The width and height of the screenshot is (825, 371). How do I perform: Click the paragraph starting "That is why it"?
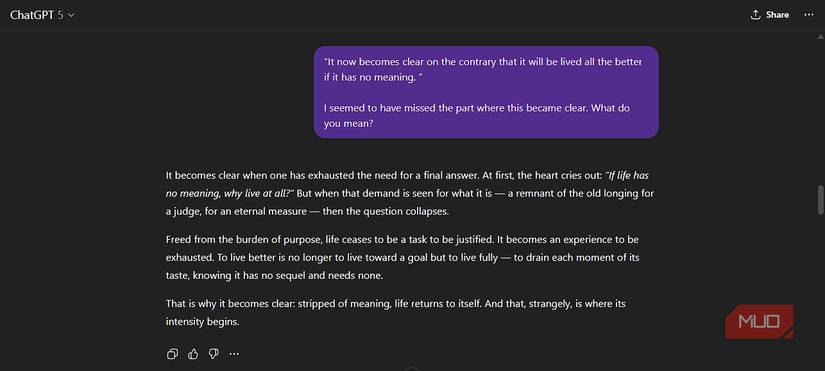click(x=396, y=313)
